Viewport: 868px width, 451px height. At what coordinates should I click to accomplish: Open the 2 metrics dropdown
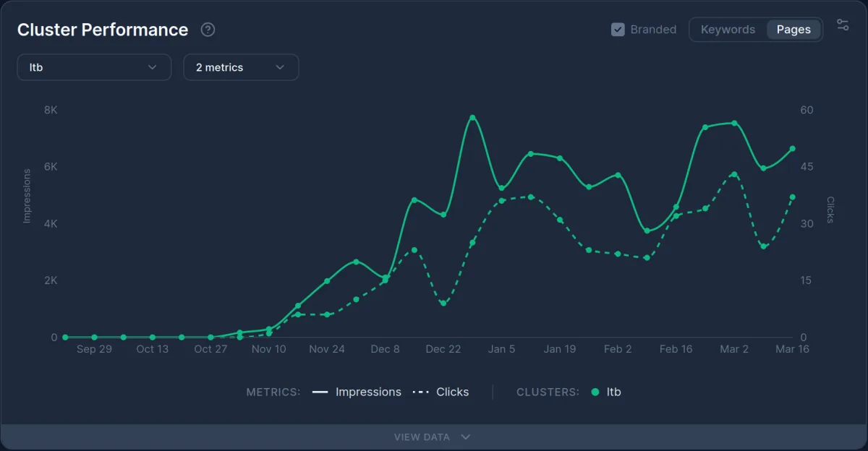[241, 66]
